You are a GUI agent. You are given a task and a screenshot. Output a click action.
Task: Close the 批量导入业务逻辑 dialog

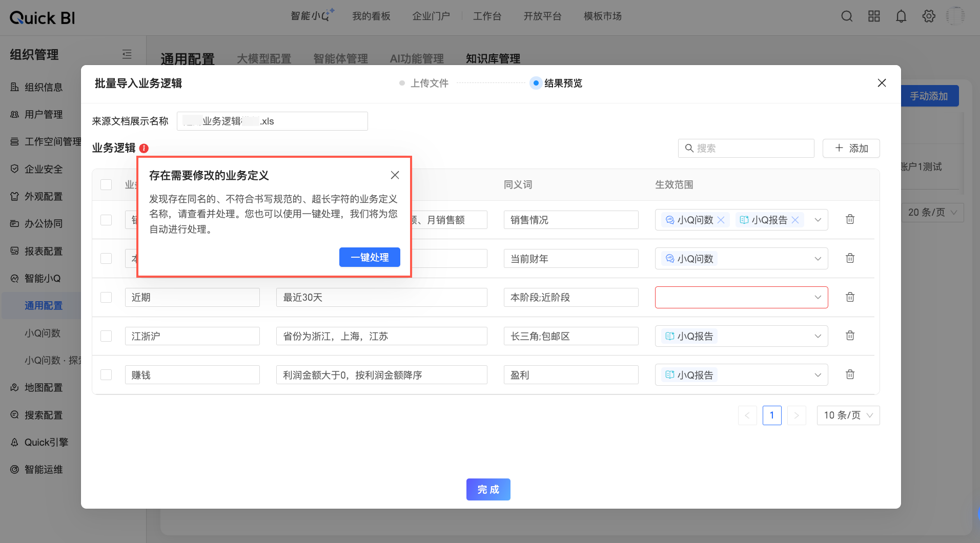coord(882,83)
